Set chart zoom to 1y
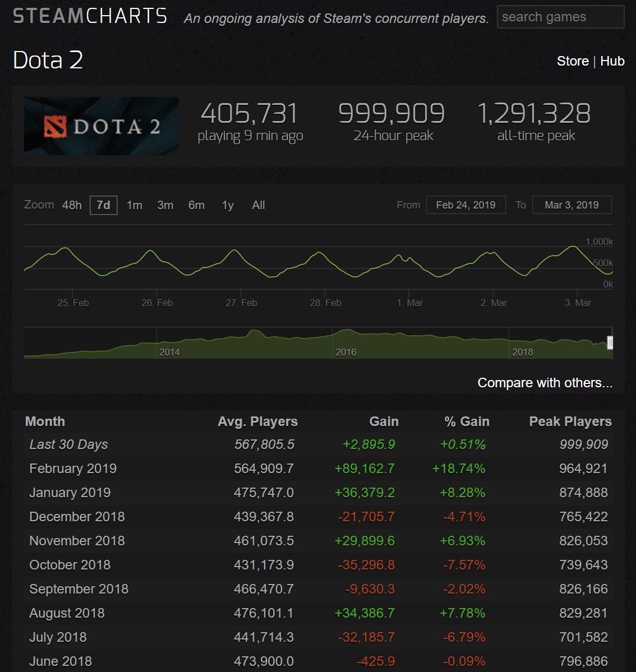This screenshot has width=636, height=672. point(227,205)
